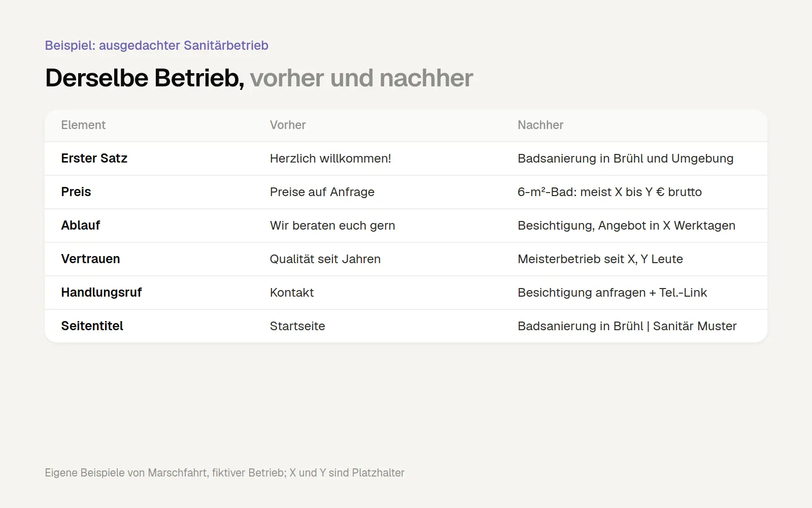Viewport: 812px width, 508px height.
Task: Click the 'Startseite' cell
Action: (x=297, y=326)
